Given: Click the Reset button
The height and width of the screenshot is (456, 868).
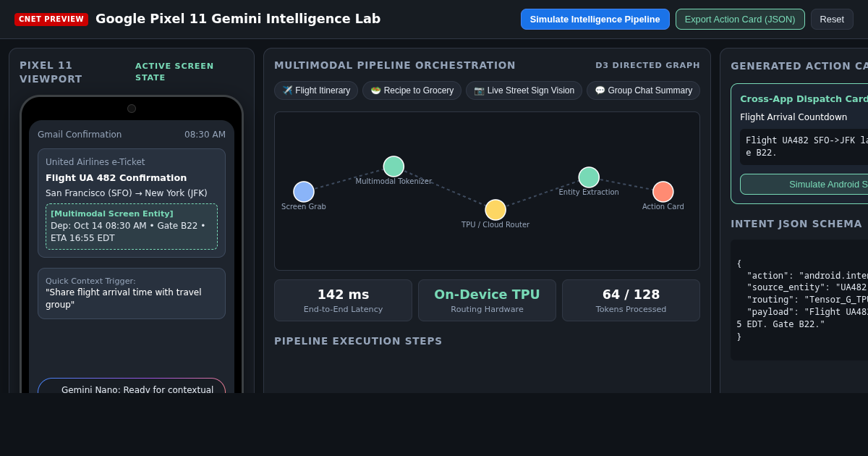Looking at the screenshot, I should [832, 19].
